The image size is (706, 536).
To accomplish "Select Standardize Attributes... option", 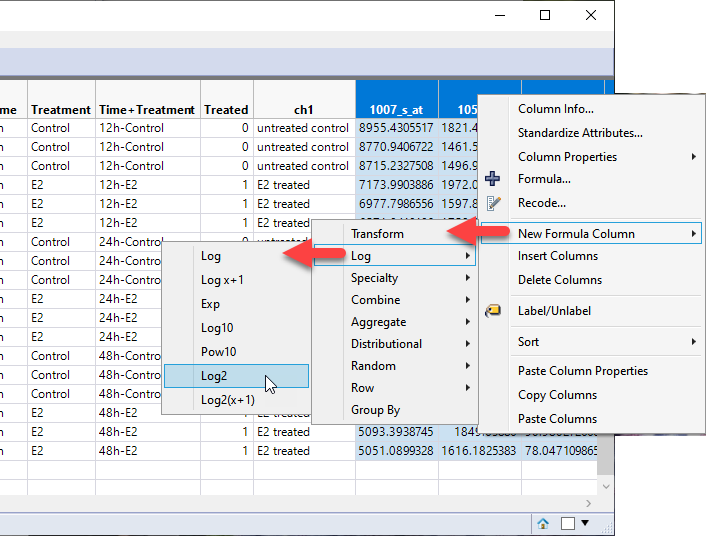I will coord(580,133).
